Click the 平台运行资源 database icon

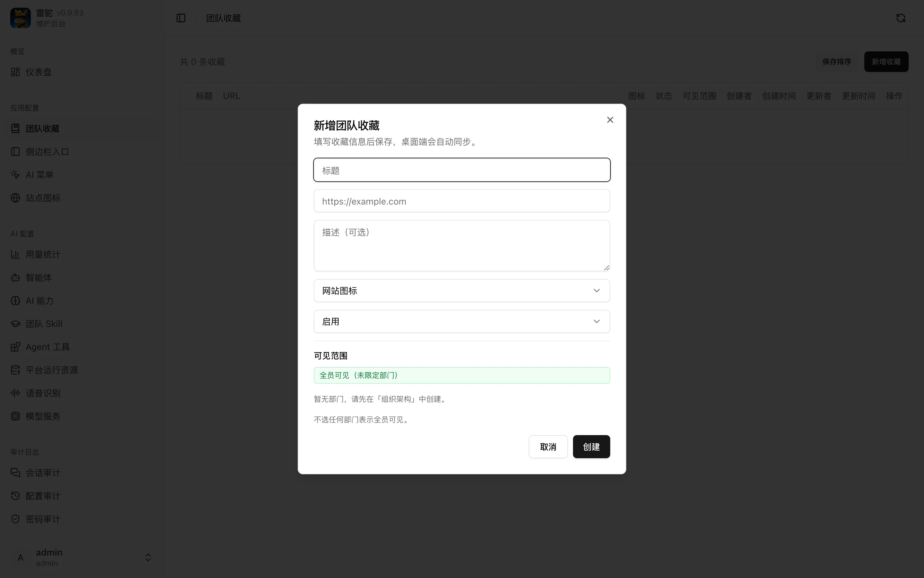click(15, 370)
